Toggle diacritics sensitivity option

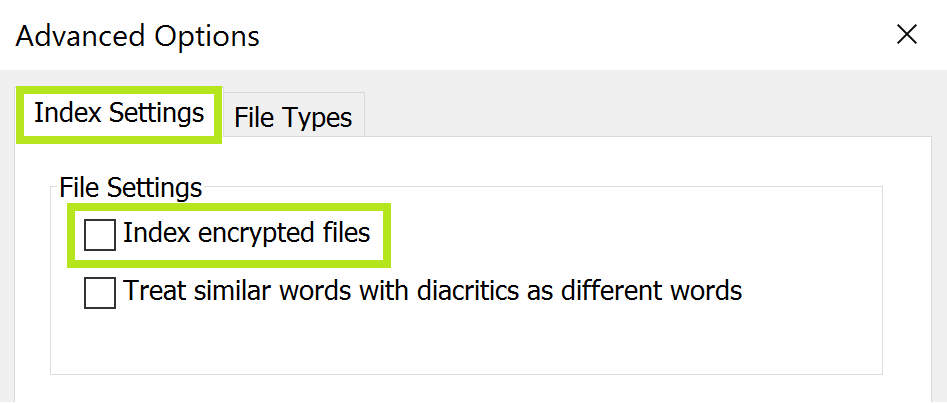100,293
